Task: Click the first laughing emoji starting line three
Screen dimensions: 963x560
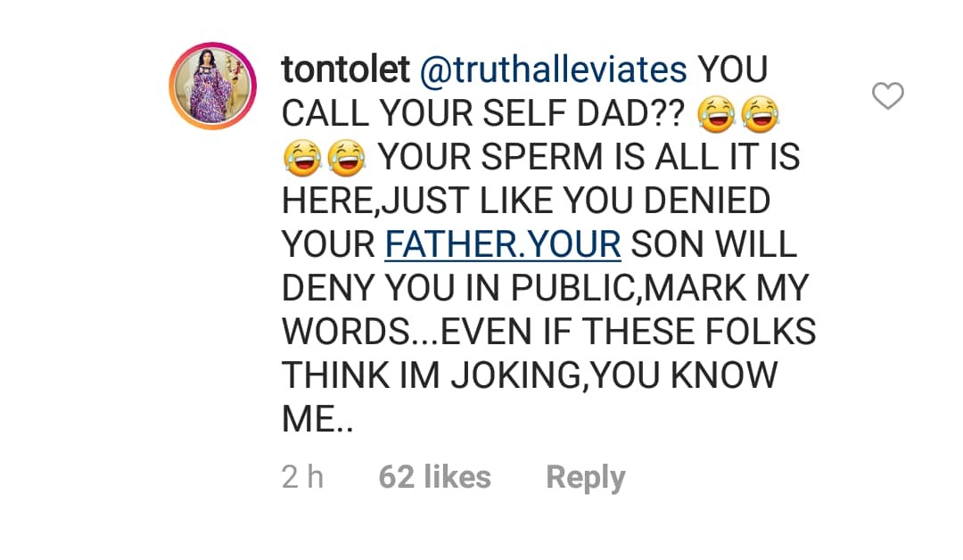Action: click(302, 157)
